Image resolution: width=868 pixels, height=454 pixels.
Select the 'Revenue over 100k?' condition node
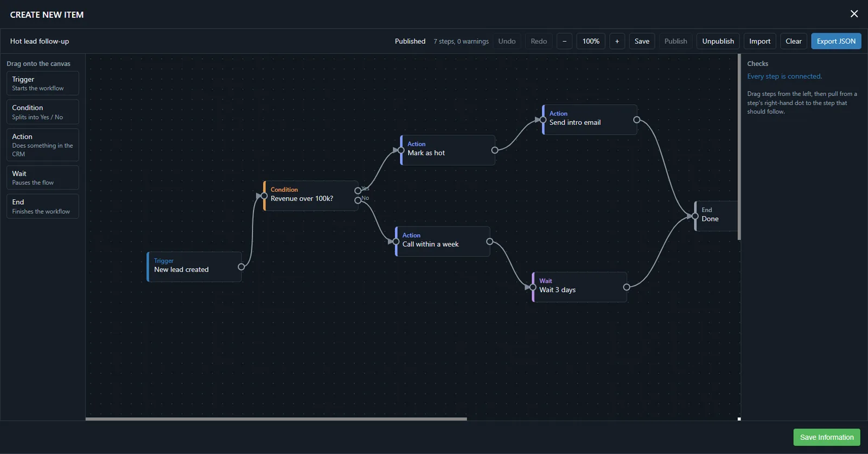(311, 196)
